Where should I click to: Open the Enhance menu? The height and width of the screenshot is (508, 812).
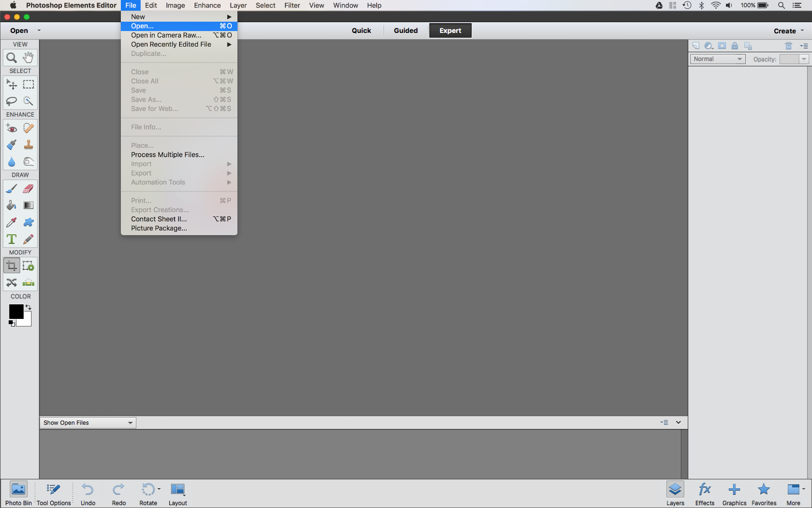[207, 5]
